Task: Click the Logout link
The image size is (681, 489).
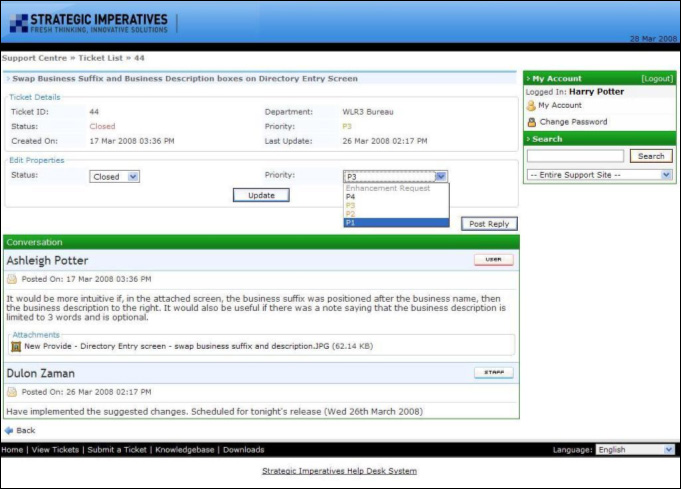Action: pos(657,78)
